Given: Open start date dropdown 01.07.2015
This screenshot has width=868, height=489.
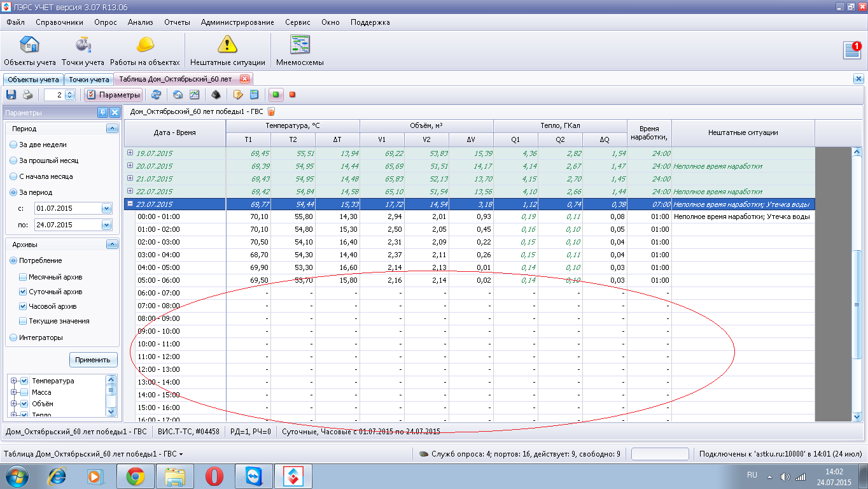Looking at the screenshot, I should click(106, 208).
